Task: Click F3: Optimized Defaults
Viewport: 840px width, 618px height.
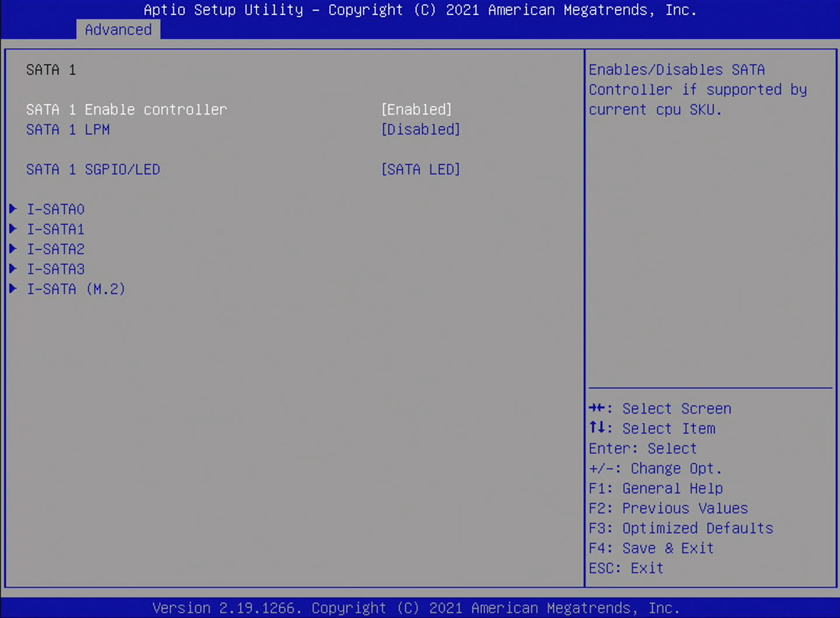Action: (680, 528)
